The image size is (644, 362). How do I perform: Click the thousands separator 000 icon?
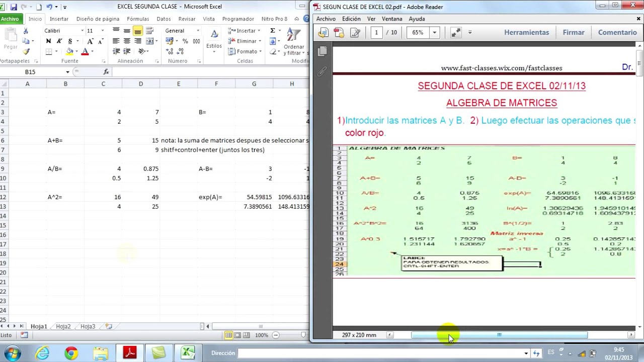(x=195, y=41)
